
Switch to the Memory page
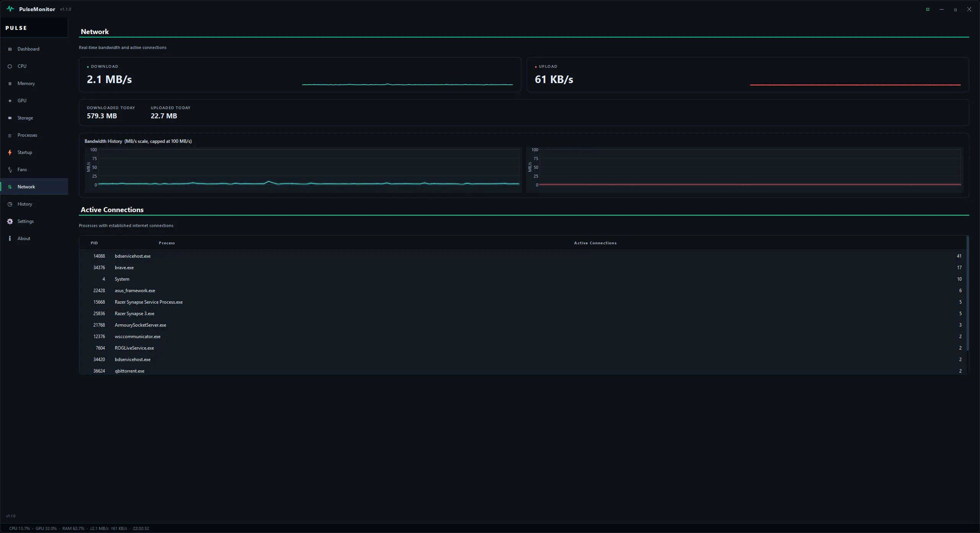click(x=34, y=83)
